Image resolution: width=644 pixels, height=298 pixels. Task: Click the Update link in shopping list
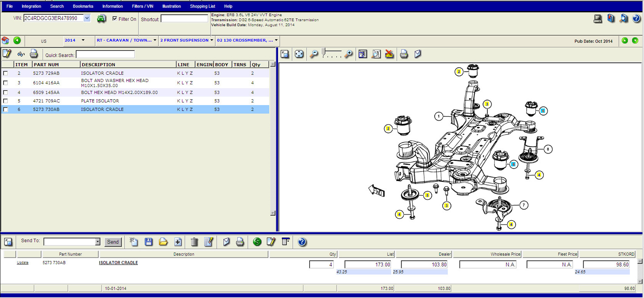(x=22, y=263)
